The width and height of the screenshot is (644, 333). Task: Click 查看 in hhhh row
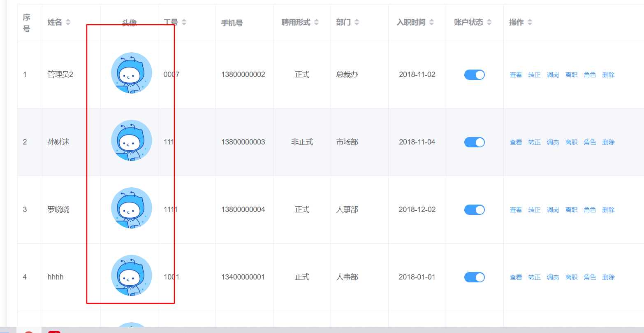(x=516, y=277)
